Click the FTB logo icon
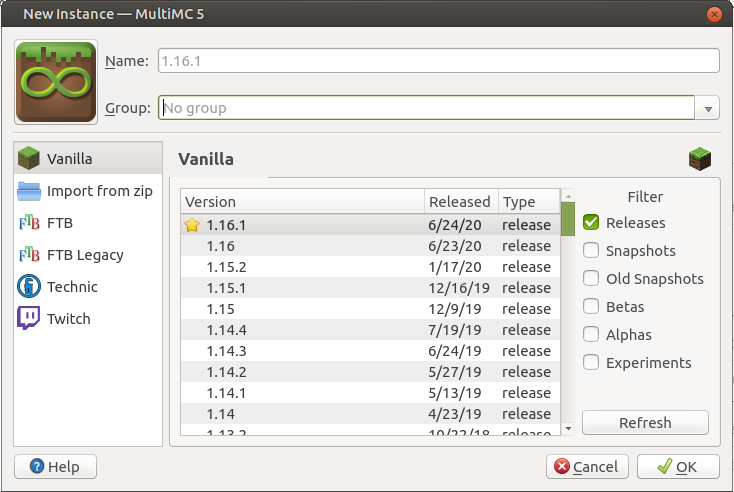 click(29, 223)
